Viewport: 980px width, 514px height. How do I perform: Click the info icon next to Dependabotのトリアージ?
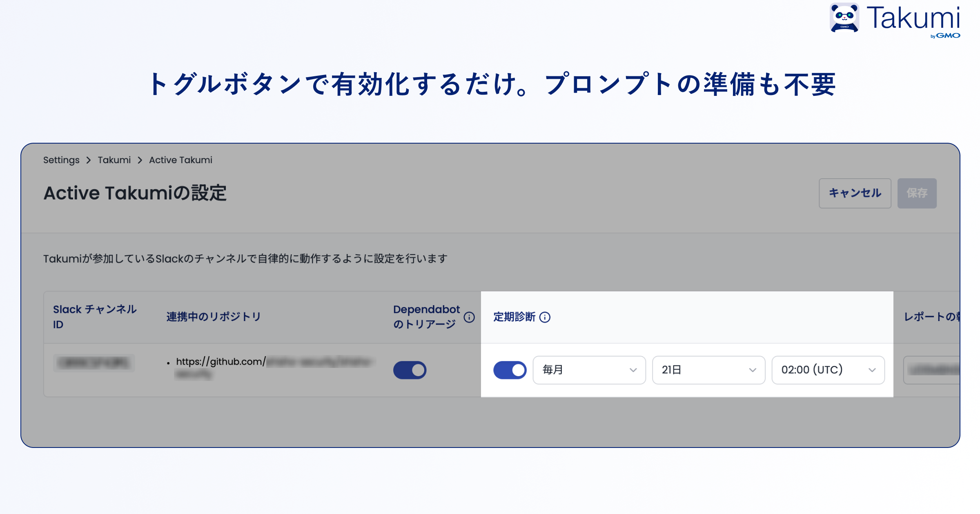[x=470, y=317]
